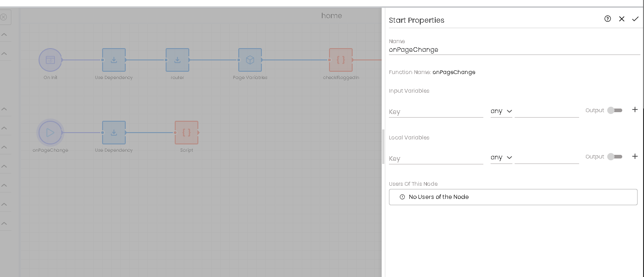Confirm Start Properties with checkmark icon

click(x=635, y=19)
